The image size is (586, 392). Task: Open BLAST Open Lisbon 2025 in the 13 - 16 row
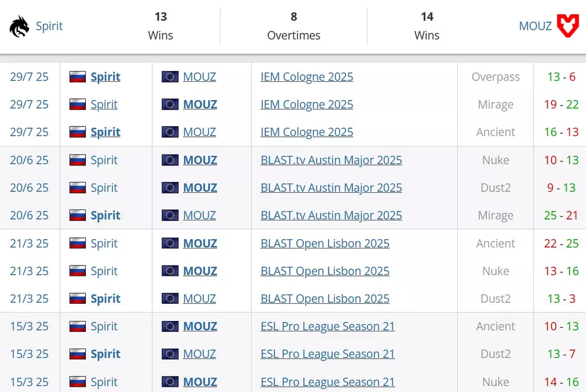[x=325, y=271]
